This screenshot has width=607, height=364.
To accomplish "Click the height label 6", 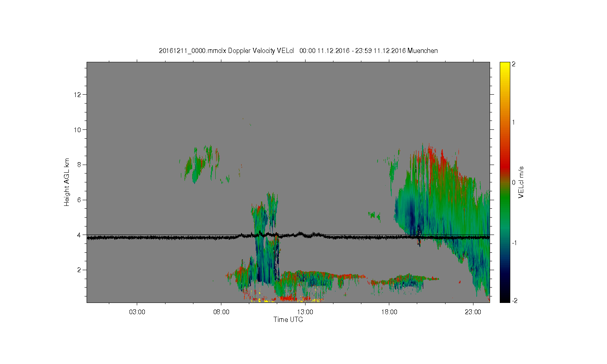I will (x=80, y=200).
